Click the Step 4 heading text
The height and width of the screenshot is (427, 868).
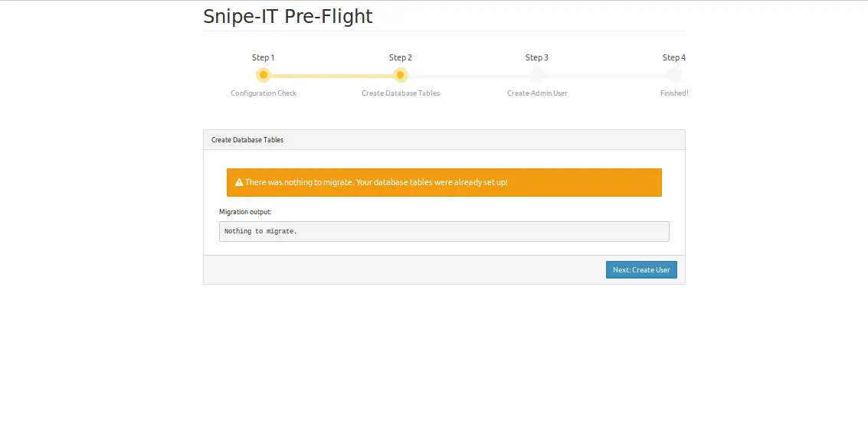point(673,57)
